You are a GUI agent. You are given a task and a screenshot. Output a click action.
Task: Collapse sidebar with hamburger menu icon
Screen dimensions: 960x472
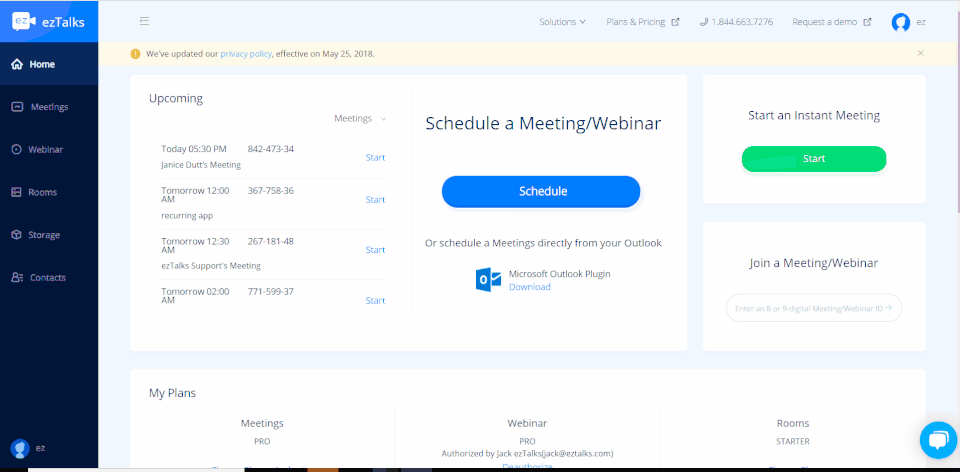(144, 21)
